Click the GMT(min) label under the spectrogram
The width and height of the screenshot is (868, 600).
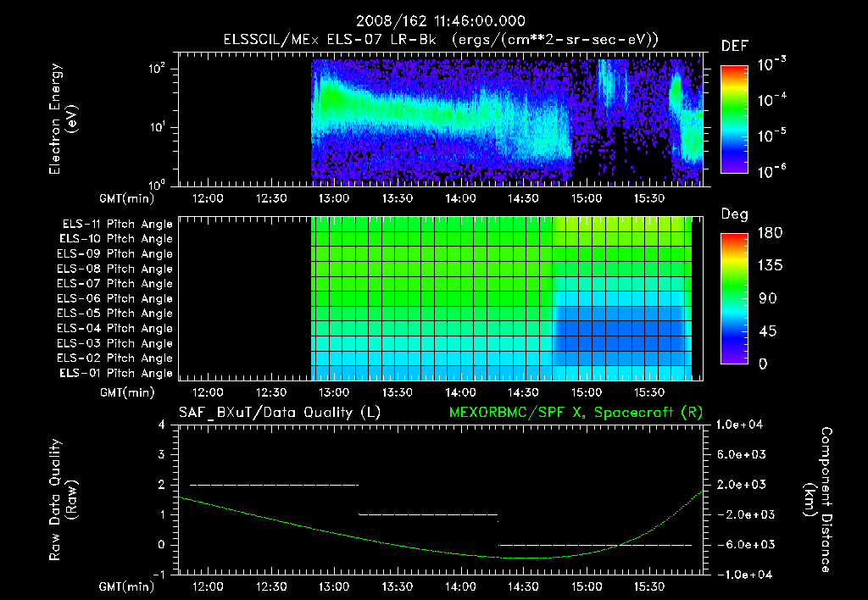coord(126,198)
